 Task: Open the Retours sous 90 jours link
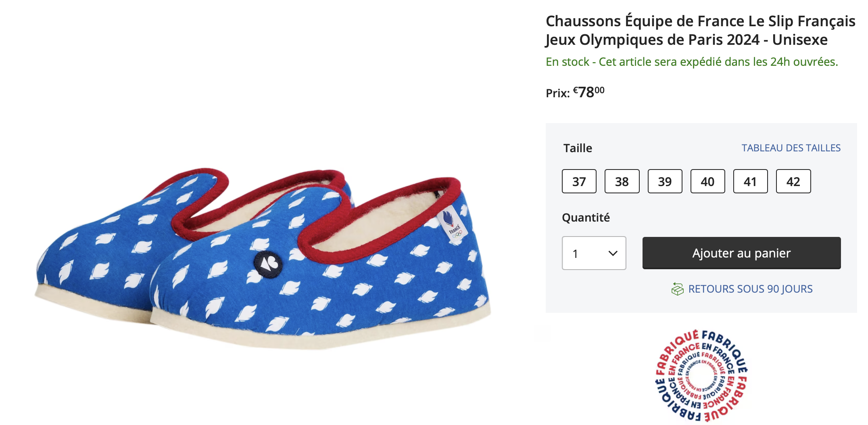[750, 289]
